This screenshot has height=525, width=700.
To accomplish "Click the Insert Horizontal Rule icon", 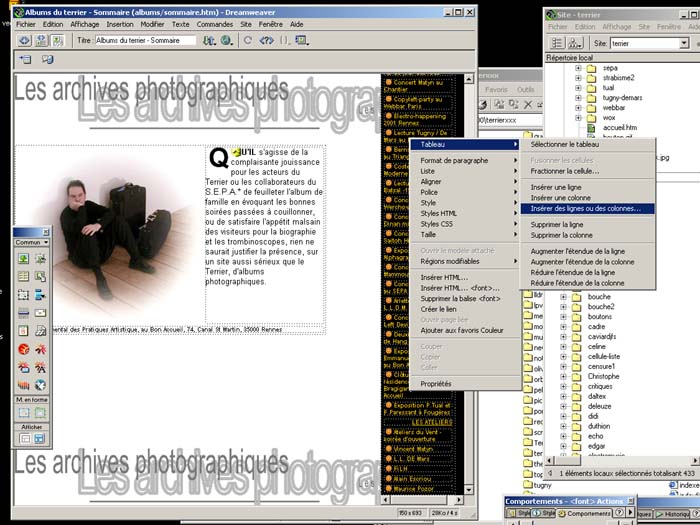I will tap(24, 313).
